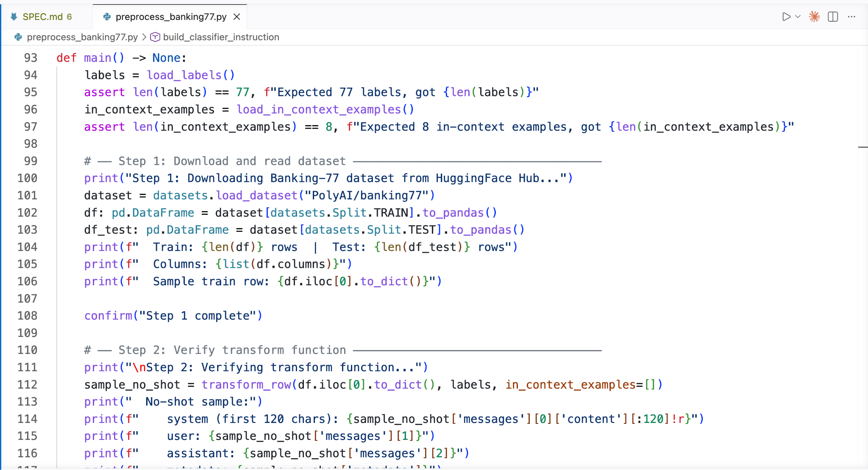Screen dimensions: 868x470
Task: Open the run options dropdown chevron
Action: (798, 17)
